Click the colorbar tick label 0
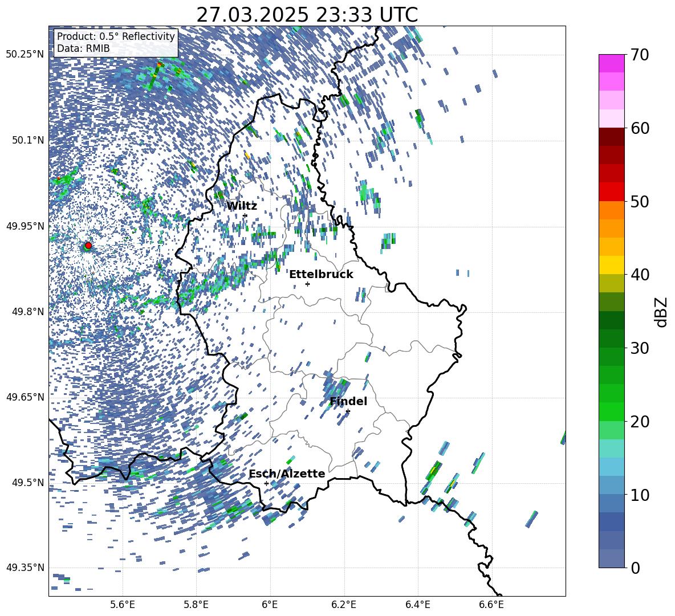The height and width of the screenshot is (616, 675). (x=636, y=568)
